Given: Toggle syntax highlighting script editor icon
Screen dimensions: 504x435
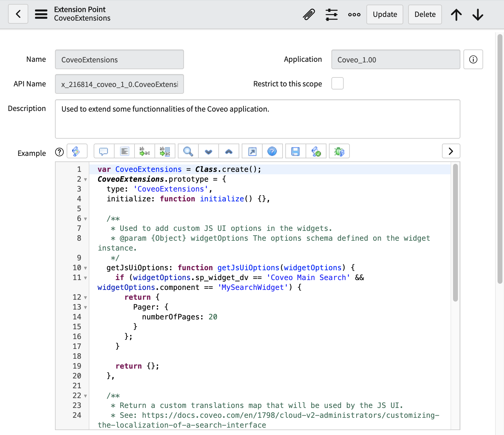Looking at the screenshot, I should (77, 151).
